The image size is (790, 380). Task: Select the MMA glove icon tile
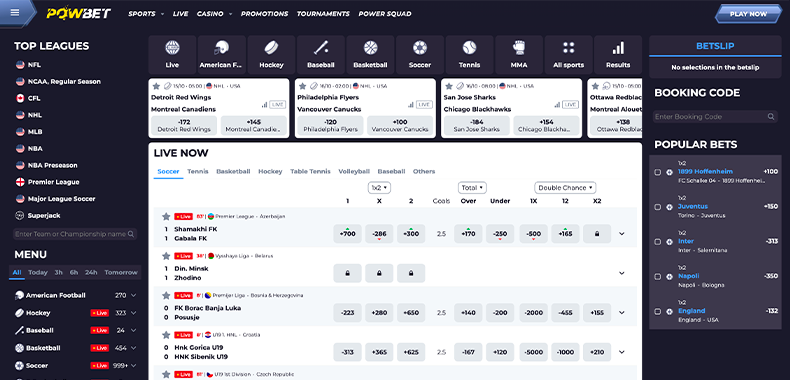tap(519, 55)
